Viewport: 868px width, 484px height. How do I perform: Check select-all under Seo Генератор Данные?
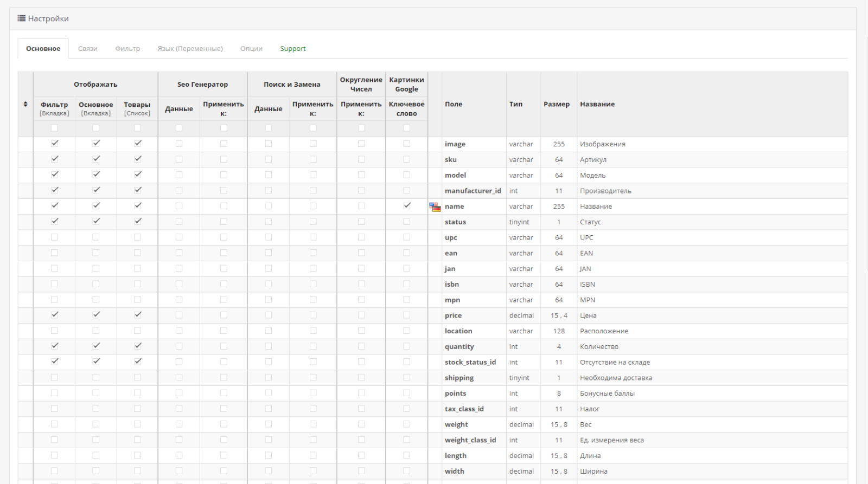point(179,128)
